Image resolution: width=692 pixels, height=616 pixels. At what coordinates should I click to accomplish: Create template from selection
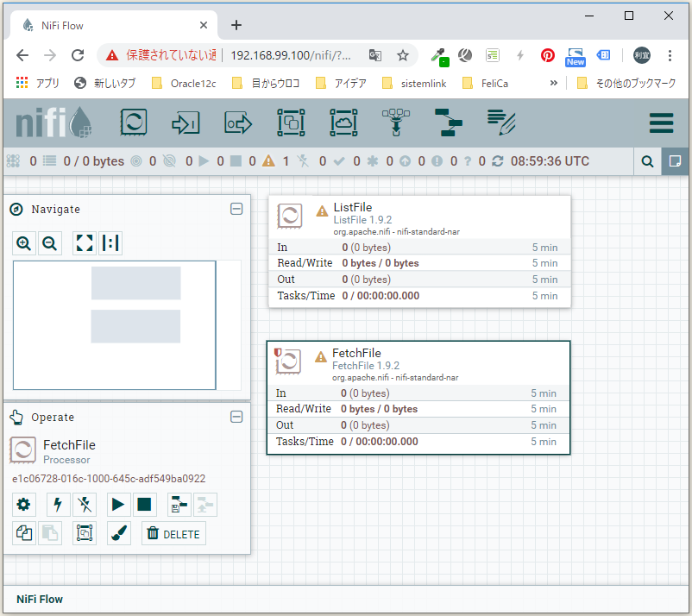[179, 505]
